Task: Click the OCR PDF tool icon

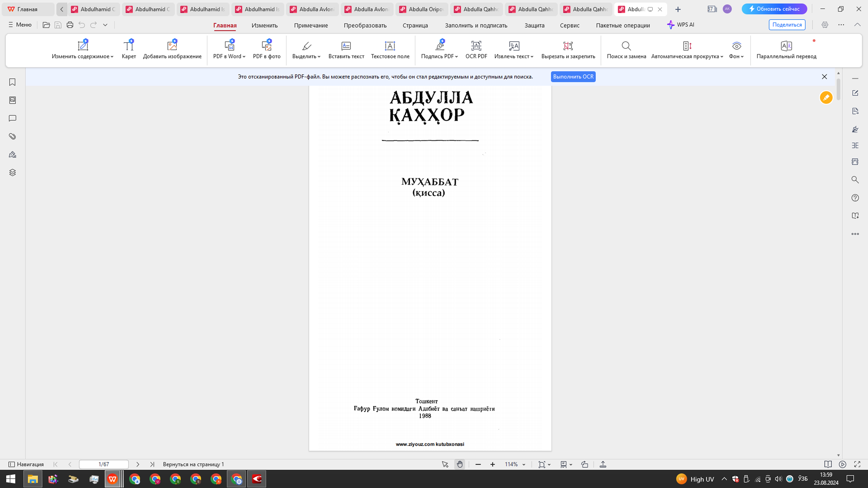Action: tap(476, 46)
